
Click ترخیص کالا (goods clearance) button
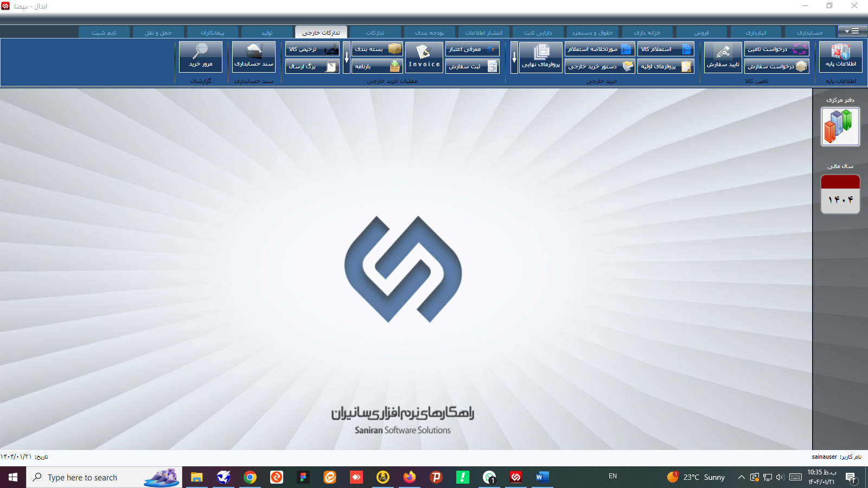(312, 49)
